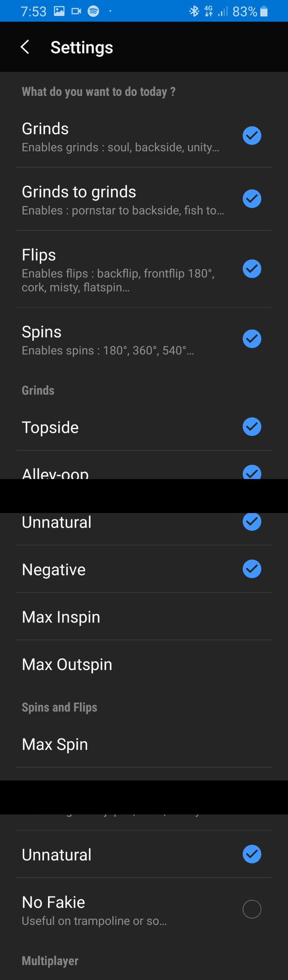Tap the Bluetooth icon in the status bar

194,11
